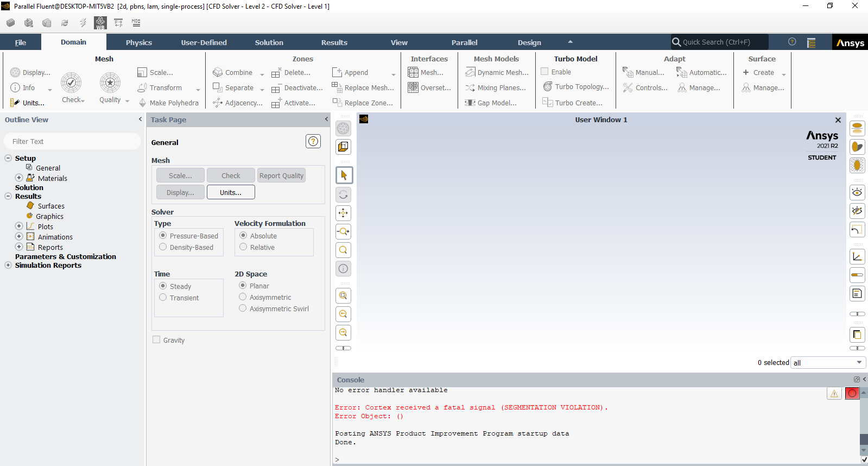Click Scale... button in Task Page
Image resolution: width=868 pixels, height=466 pixels.
coord(180,175)
